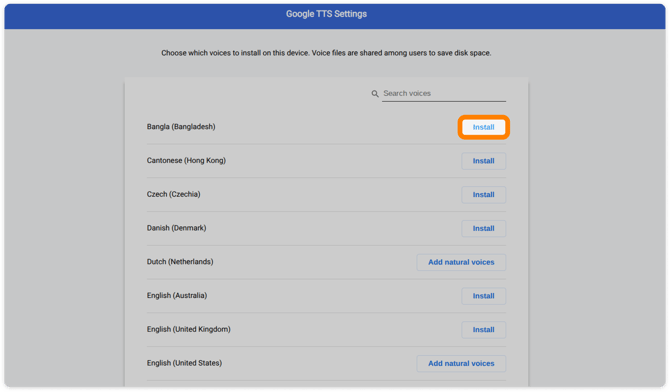
Task: Select the English (Australia) language label
Action: coord(176,295)
